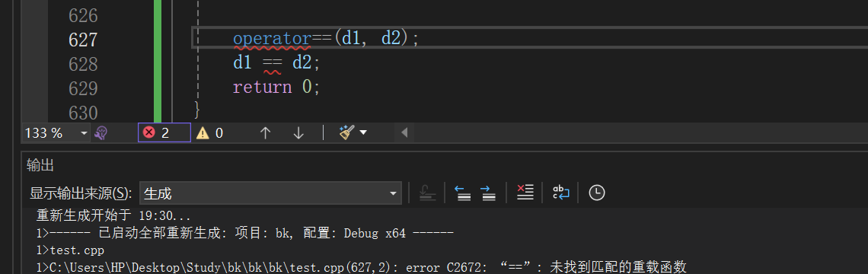Go to next issue with down arrow
The width and height of the screenshot is (868, 274).
click(298, 133)
